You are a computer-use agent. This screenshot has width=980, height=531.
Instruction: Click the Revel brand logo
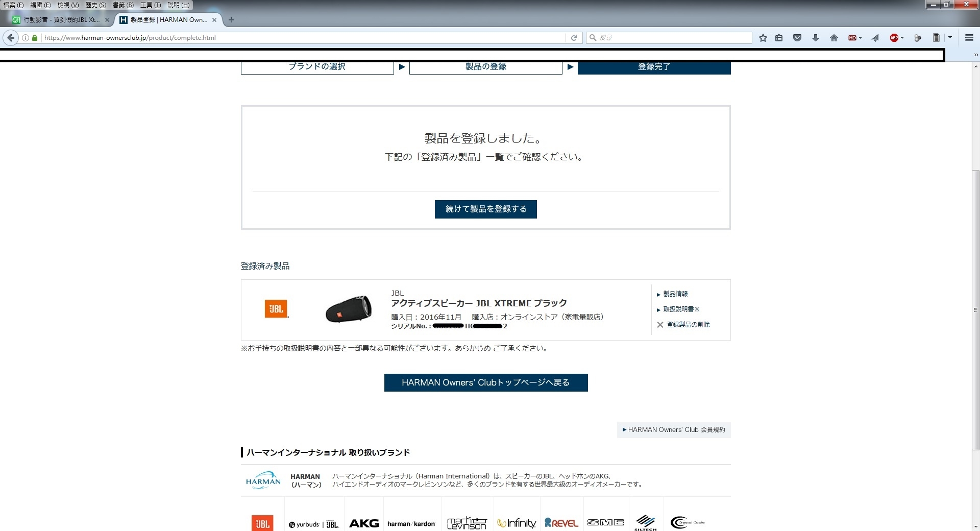[x=561, y=523]
